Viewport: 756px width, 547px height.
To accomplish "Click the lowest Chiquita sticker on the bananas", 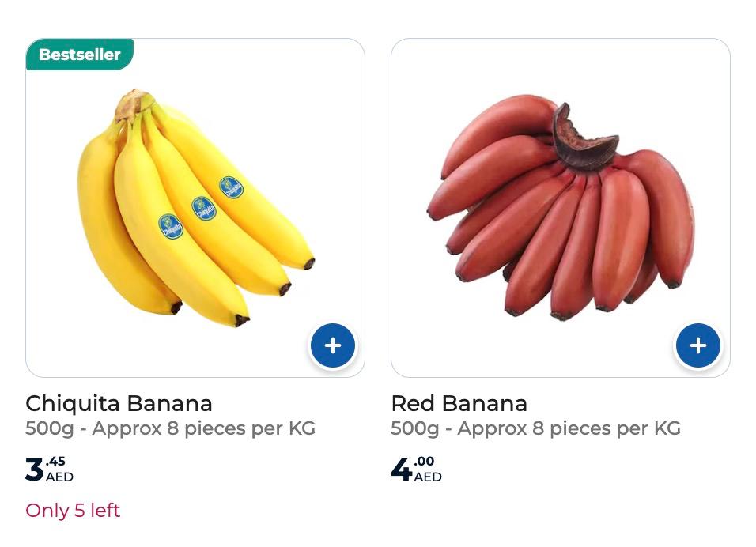I will [170, 227].
